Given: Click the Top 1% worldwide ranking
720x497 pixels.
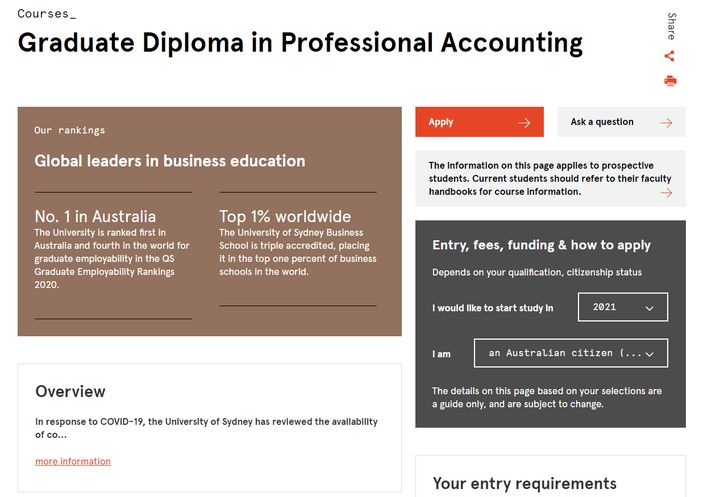Looking at the screenshot, I should click(285, 216).
